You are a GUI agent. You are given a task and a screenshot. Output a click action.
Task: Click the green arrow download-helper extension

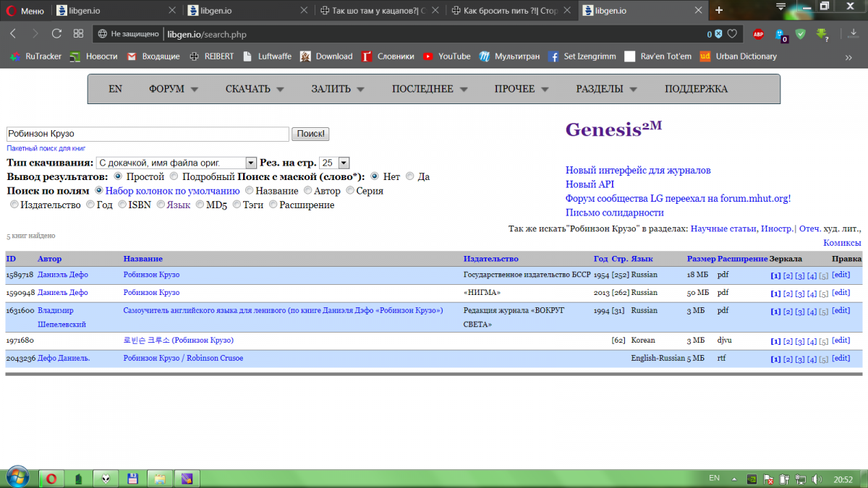click(822, 34)
